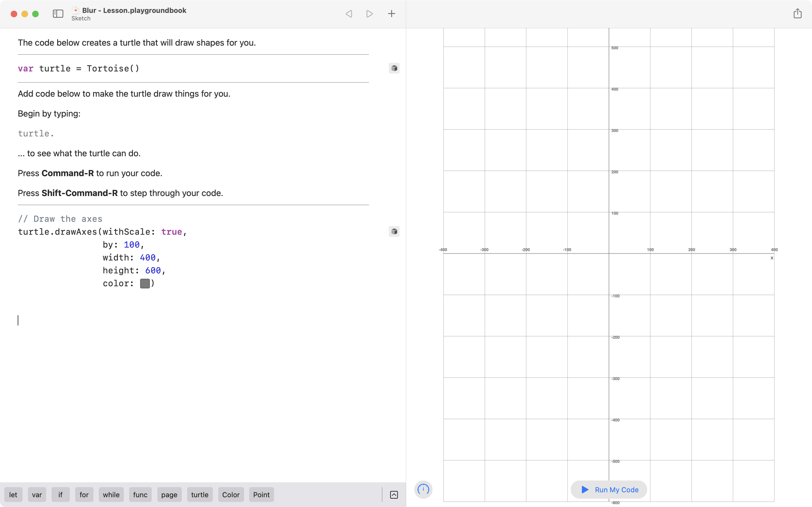This screenshot has width=812, height=507.
Task: Choose the 'Color' completion suggestion
Action: click(231, 495)
